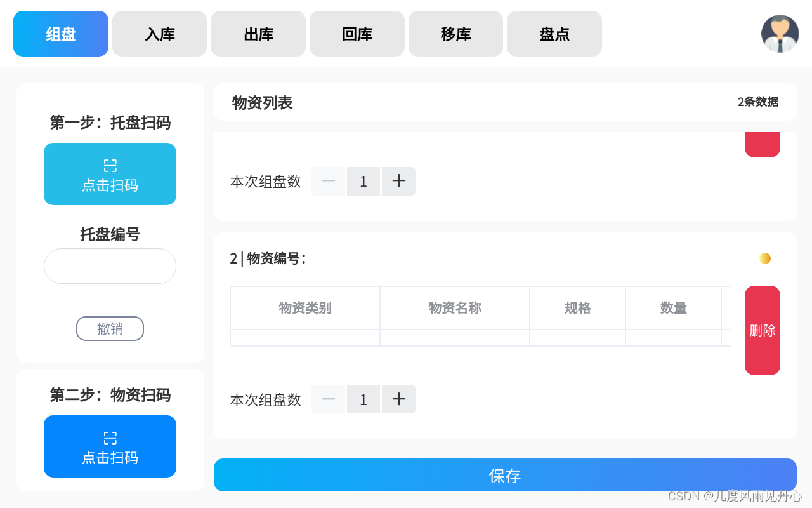Click 撤销 button under pallet number
812x508 pixels.
(110, 328)
